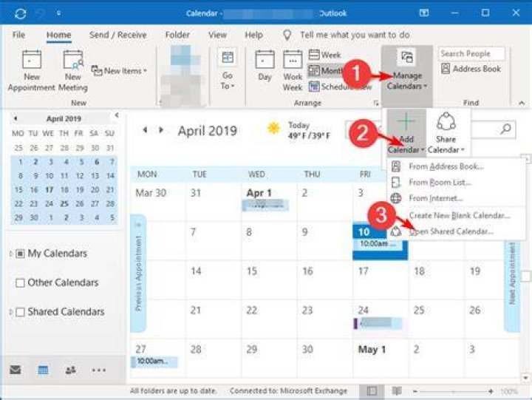Screen dimensions: 532x400
Task: Open the quick access toolbar customize arrow
Action: [58, 13]
